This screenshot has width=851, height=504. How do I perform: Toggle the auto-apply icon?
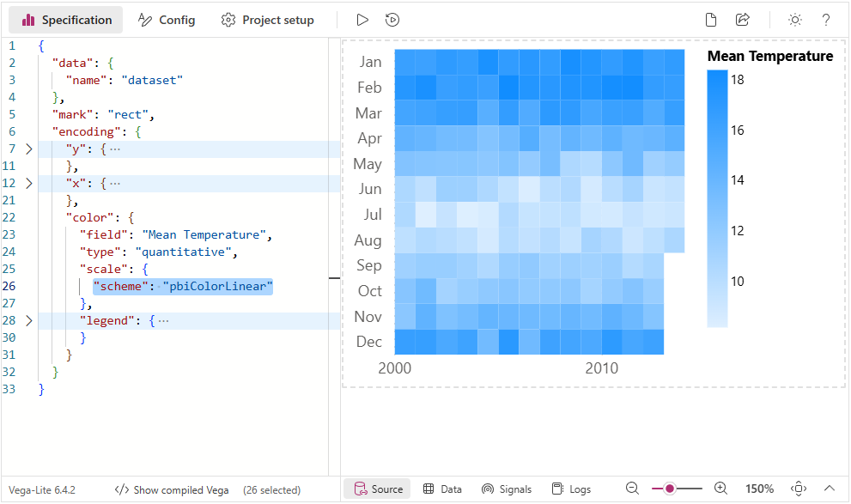click(x=392, y=20)
